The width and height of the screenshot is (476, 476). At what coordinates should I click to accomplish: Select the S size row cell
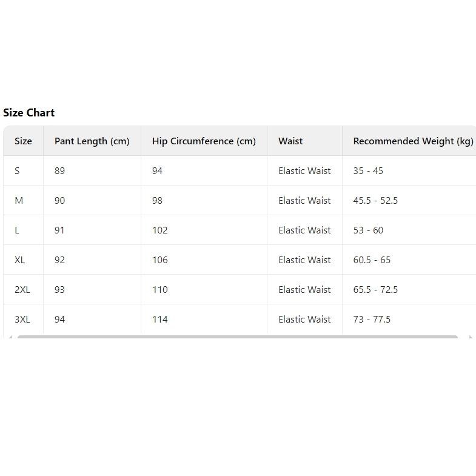[23, 170]
